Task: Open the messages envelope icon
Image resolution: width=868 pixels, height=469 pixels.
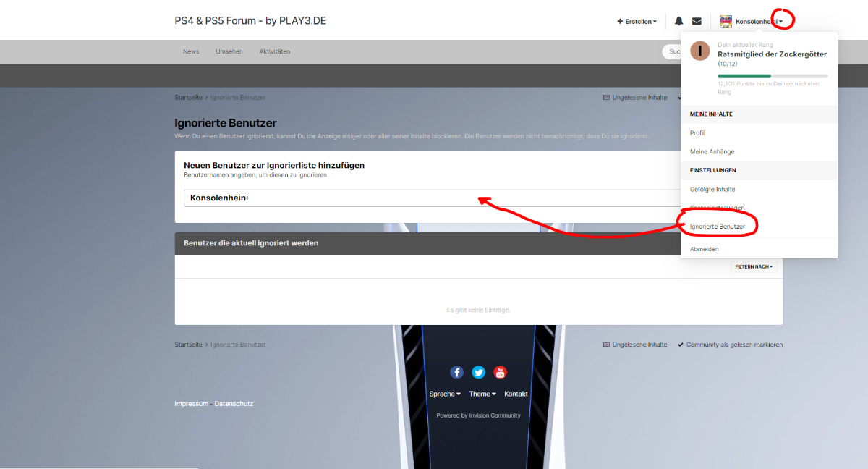Action: pyautogui.click(x=697, y=22)
